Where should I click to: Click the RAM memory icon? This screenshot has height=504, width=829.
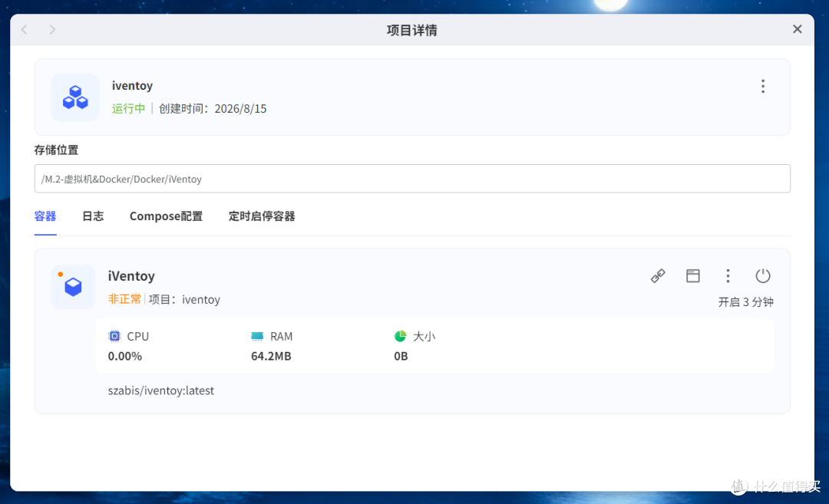point(257,336)
